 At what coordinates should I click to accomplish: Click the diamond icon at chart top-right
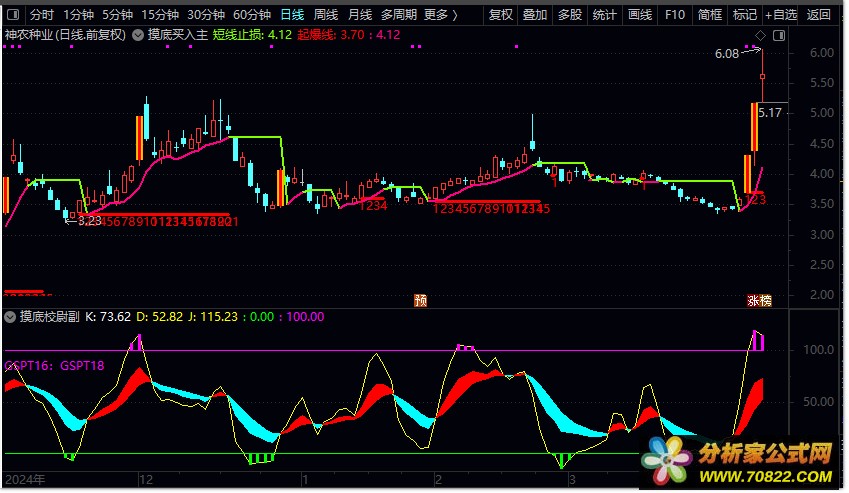click(x=760, y=36)
